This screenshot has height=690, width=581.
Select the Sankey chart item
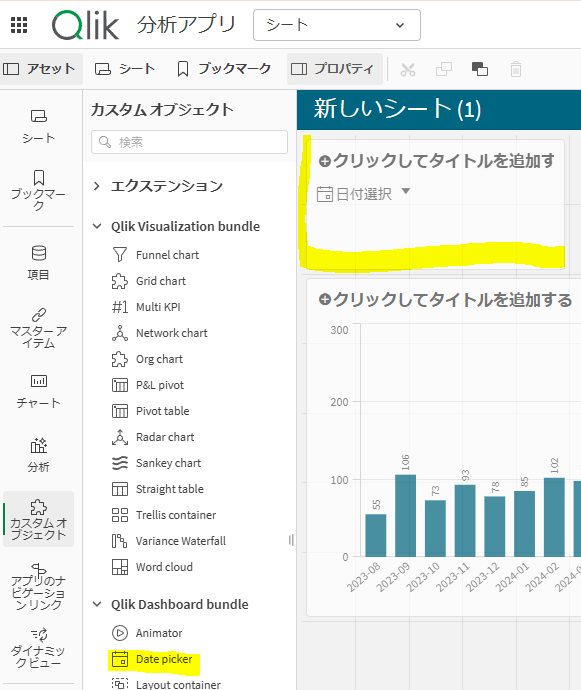(156, 463)
